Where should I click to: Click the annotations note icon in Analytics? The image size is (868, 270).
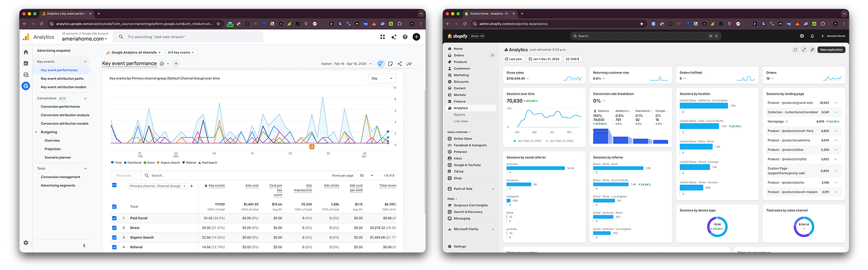(x=390, y=64)
